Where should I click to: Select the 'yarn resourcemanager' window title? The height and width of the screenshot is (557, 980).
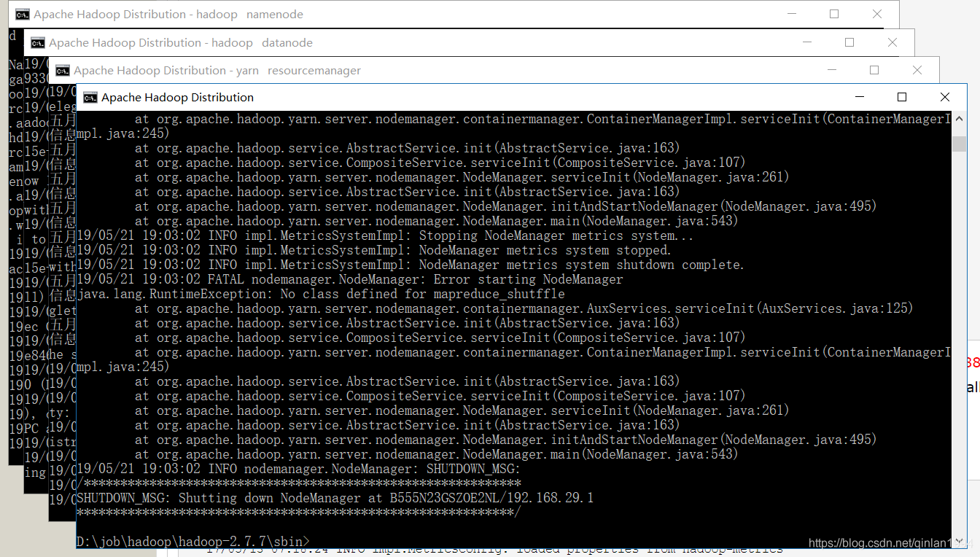(x=217, y=71)
